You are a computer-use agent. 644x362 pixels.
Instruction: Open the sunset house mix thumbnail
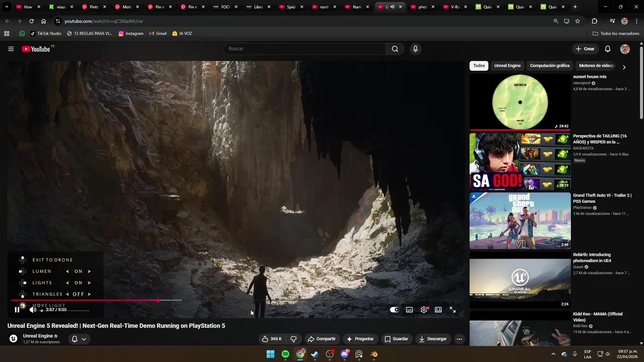(520, 102)
